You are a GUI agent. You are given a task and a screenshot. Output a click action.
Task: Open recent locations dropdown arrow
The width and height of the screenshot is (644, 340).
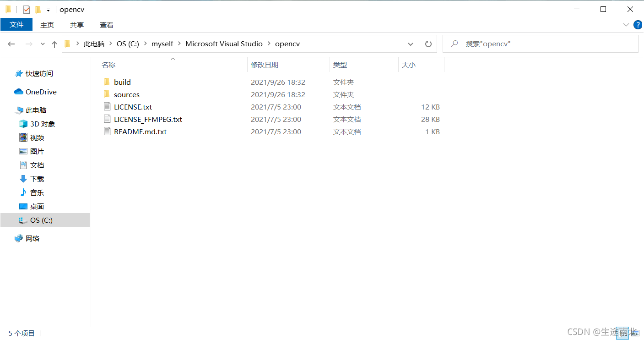coord(43,44)
